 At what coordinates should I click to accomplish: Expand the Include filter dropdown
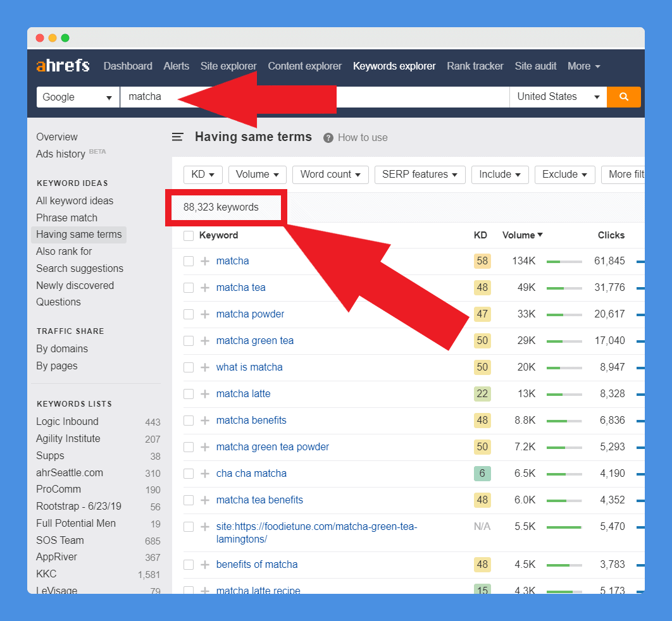tap(500, 175)
